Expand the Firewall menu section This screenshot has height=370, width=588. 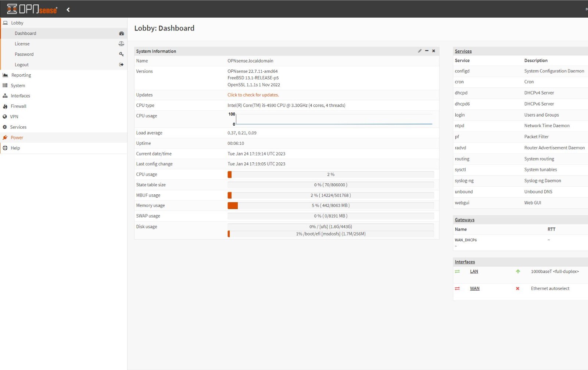point(18,106)
